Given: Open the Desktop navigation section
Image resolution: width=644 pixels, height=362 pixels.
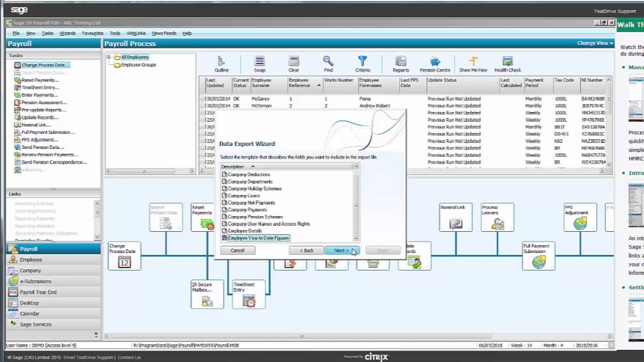Looking at the screenshot, I should (x=53, y=303).
